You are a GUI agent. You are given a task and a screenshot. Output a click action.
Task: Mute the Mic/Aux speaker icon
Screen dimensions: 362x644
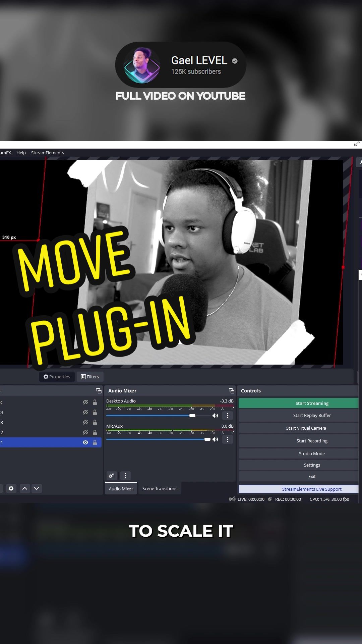(215, 439)
